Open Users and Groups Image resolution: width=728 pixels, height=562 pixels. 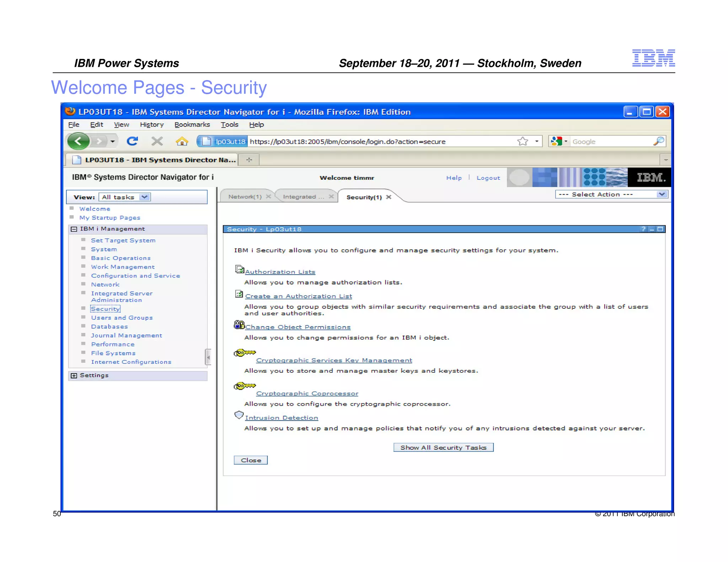point(122,318)
